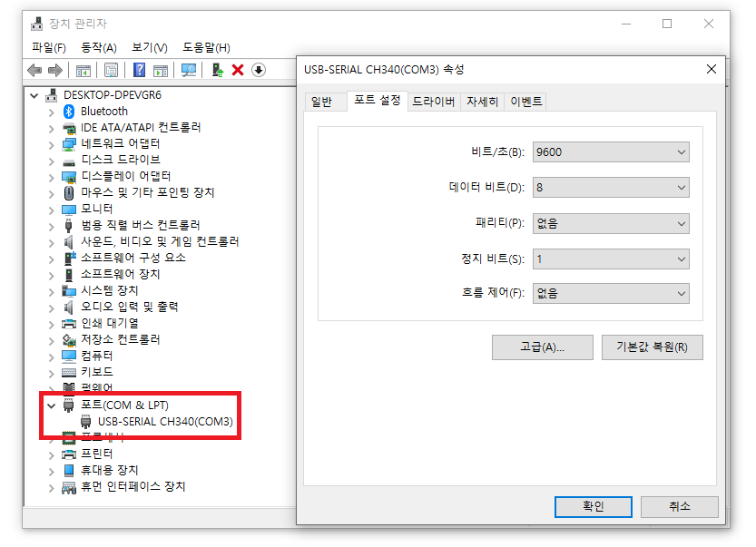The image size is (756, 547).
Task: Click the blue question mark help icon
Action: [x=139, y=71]
